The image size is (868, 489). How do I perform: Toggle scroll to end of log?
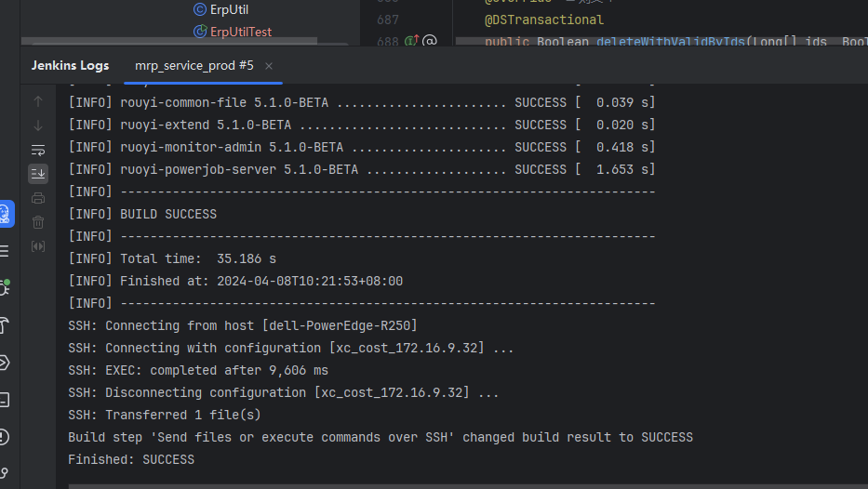point(38,173)
